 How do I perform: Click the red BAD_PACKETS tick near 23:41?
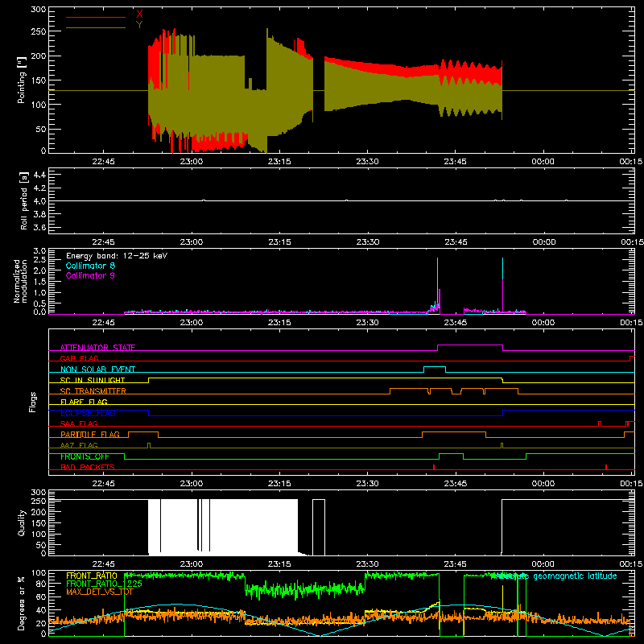pyautogui.click(x=434, y=467)
